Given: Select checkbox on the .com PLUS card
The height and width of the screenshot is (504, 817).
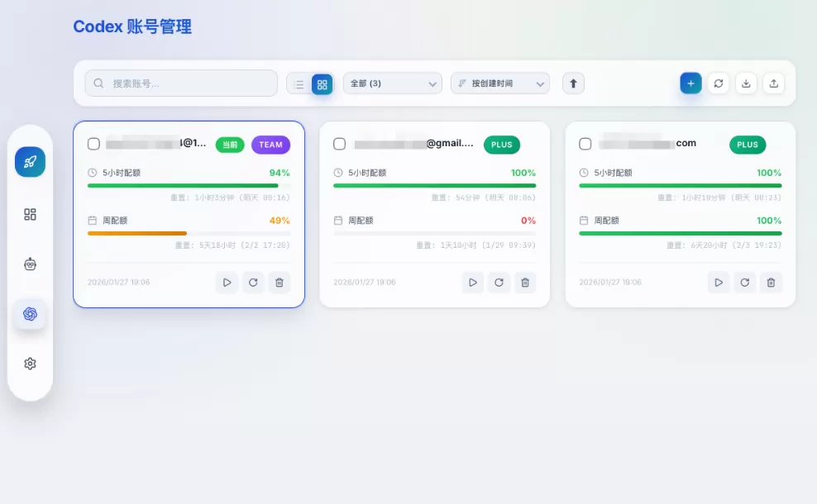Looking at the screenshot, I should [x=585, y=144].
